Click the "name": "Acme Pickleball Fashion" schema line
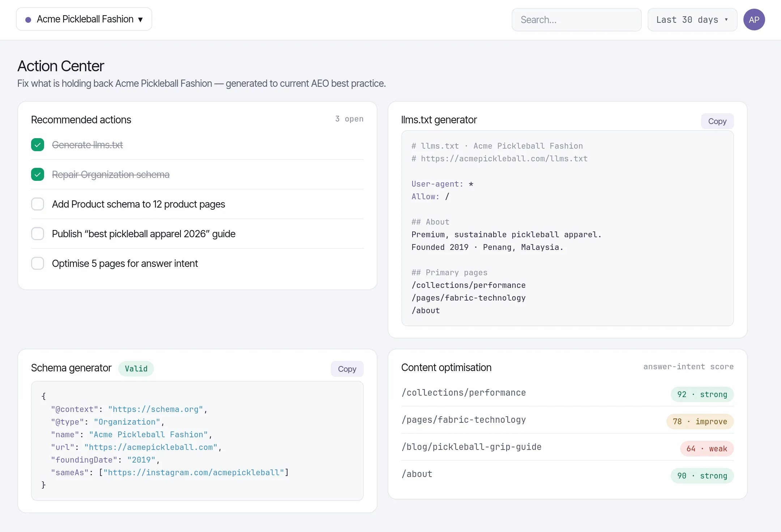The image size is (781, 532). (132, 434)
